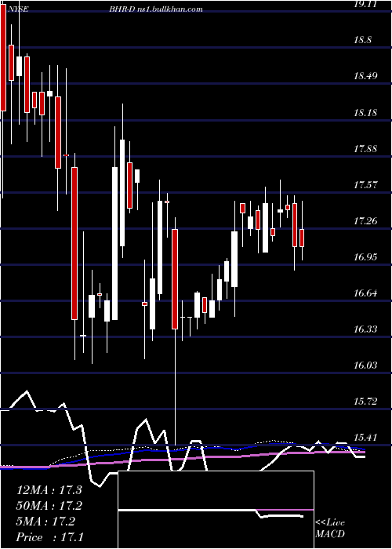392x549 pixels.
Task: Select the 15.72 price axis label
Action: click(x=365, y=402)
